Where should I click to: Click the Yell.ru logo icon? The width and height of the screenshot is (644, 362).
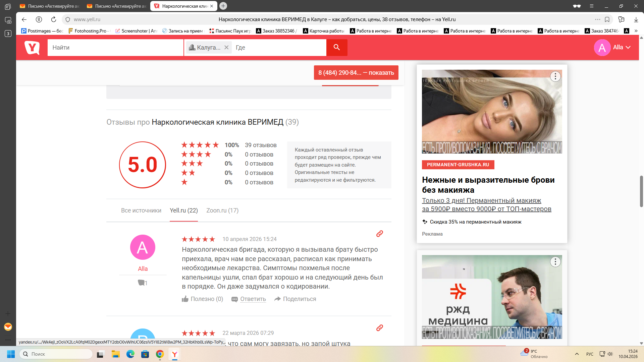(32, 48)
